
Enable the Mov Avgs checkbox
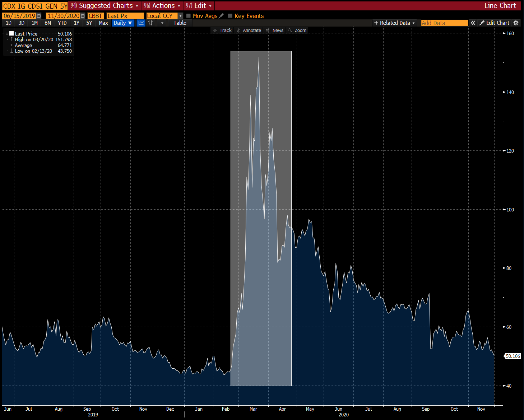(x=188, y=16)
